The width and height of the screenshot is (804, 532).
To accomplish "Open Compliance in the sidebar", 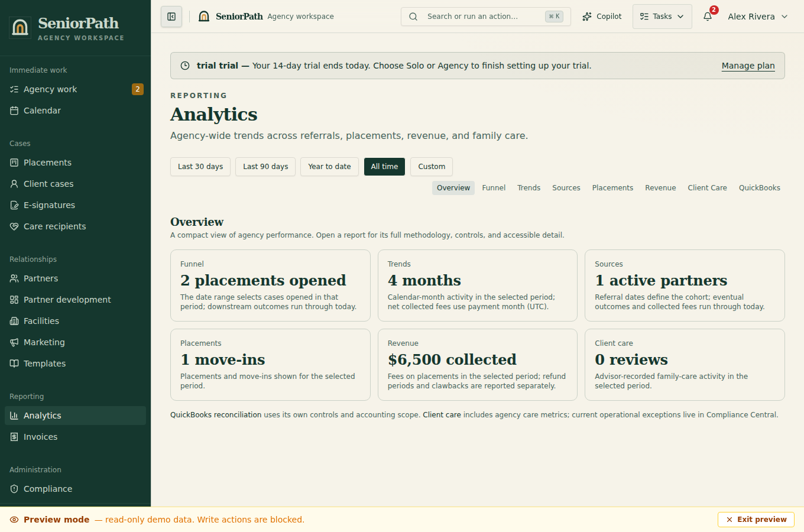I will (x=75, y=489).
